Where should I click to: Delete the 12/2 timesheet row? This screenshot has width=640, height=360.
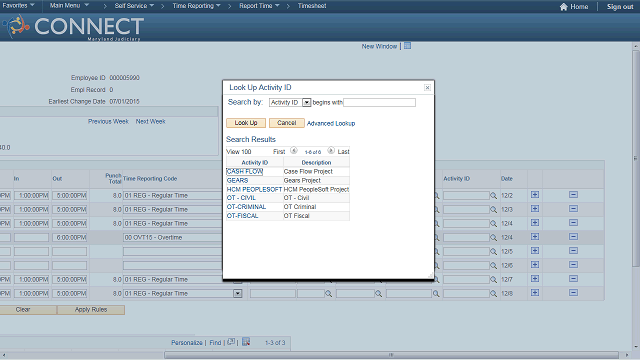click(x=573, y=195)
